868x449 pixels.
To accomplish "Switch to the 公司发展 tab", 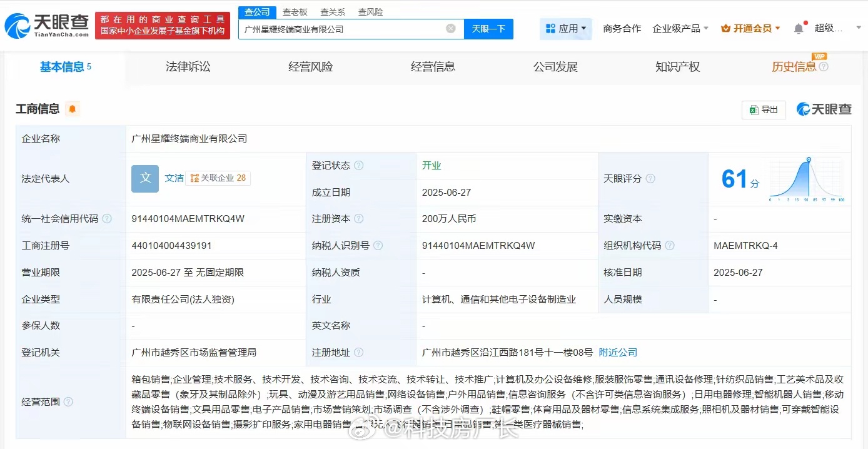I will (x=555, y=67).
